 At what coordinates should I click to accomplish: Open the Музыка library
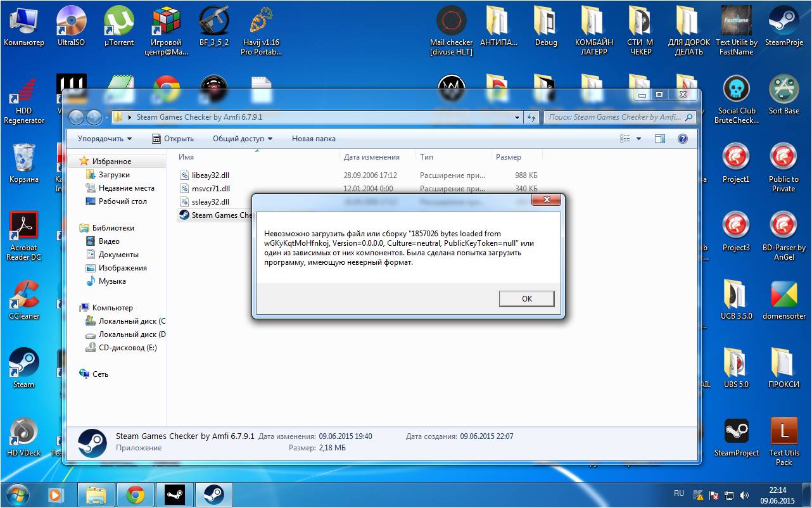pyautogui.click(x=112, y=281)
